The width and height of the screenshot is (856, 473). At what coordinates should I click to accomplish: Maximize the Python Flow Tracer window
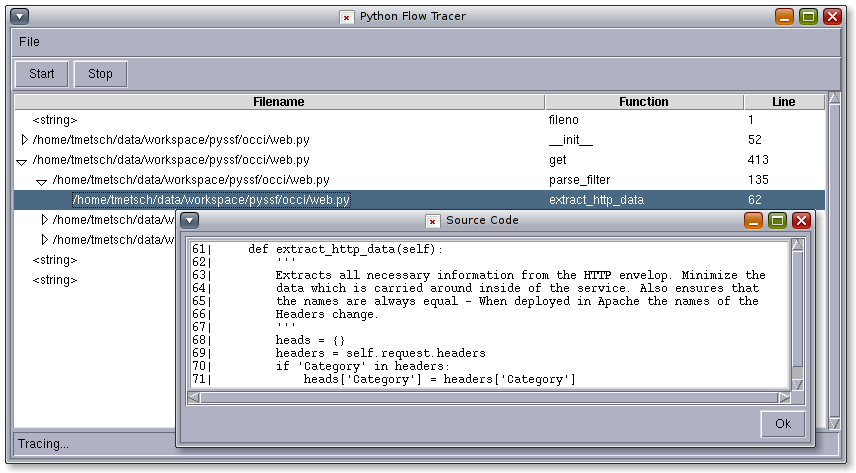pos(809,16)
